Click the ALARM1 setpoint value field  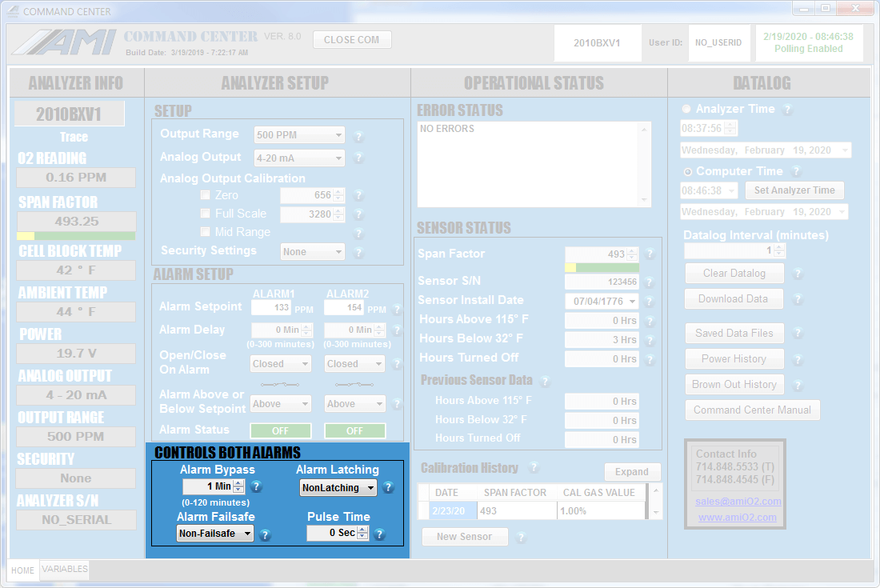(271, 307)
